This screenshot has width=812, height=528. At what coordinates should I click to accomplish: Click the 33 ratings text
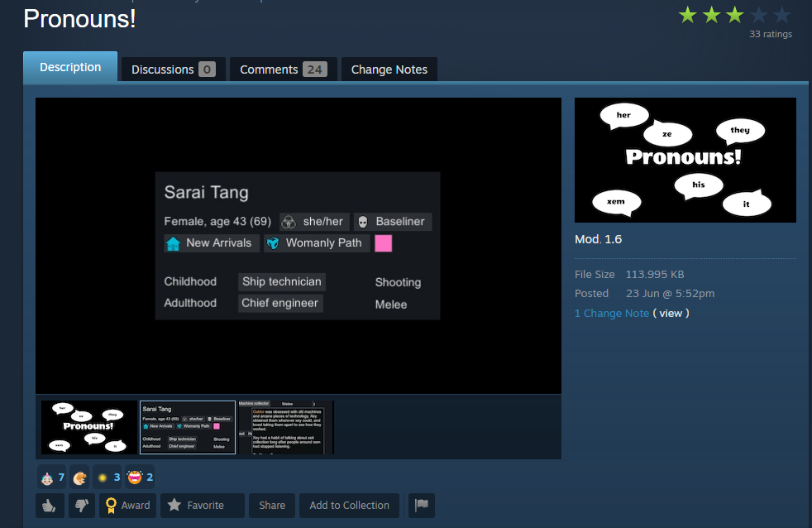(771, 34)
